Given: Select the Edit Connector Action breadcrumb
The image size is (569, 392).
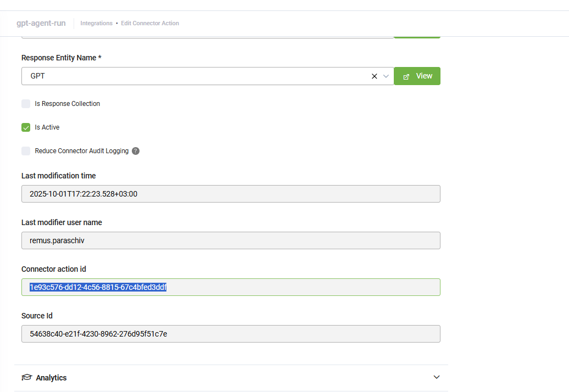Looking at the screenshot, I should [150, 24].
